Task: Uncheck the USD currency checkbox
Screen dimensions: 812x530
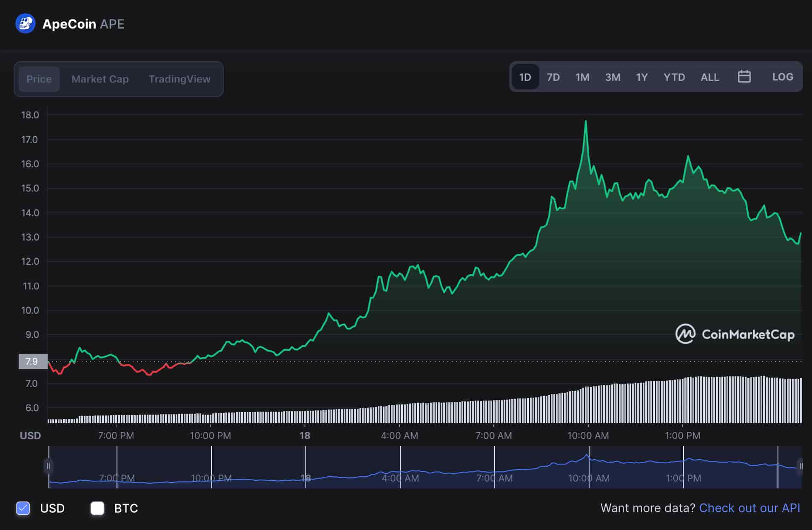Action: coord(23,508)
